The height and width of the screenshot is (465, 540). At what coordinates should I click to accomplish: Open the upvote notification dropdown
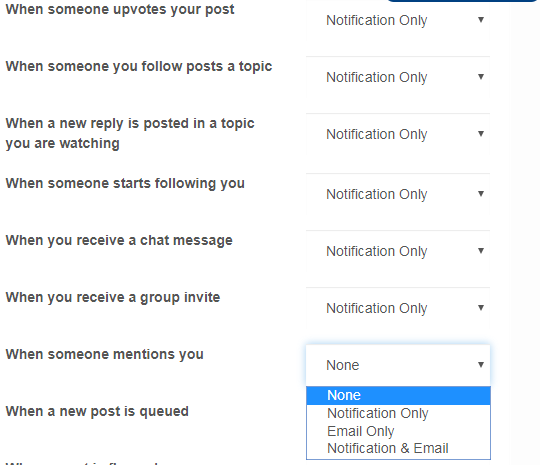[398, 20]
